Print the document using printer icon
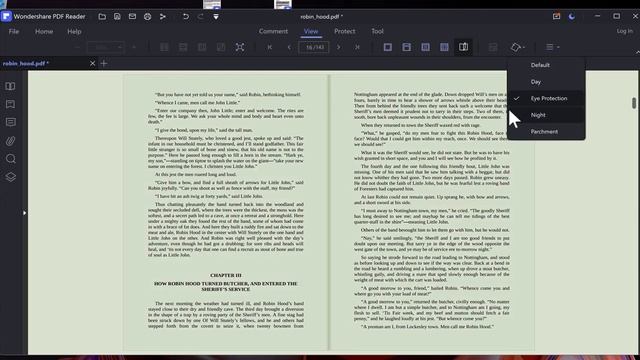This screenshot has width=640, height=360. click(x=147, y=17)
